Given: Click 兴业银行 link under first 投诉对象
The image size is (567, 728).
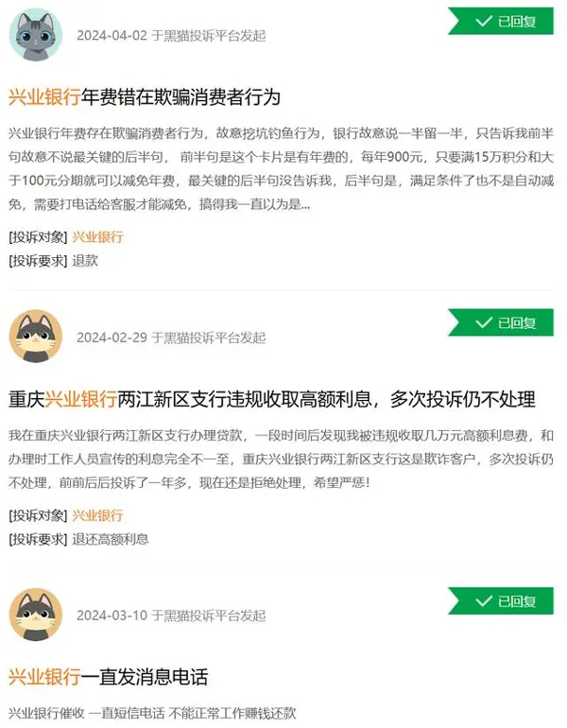Looking at the screenshot, I should coord(97,236).
